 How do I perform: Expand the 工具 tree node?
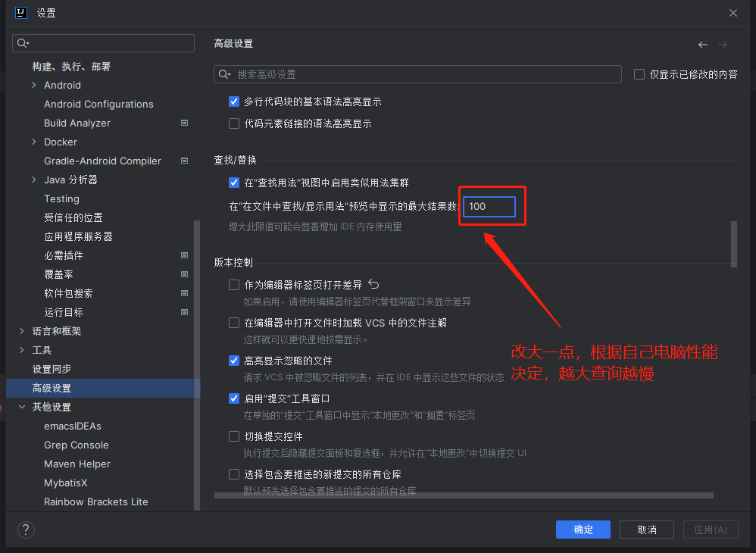tap(21, 350)
